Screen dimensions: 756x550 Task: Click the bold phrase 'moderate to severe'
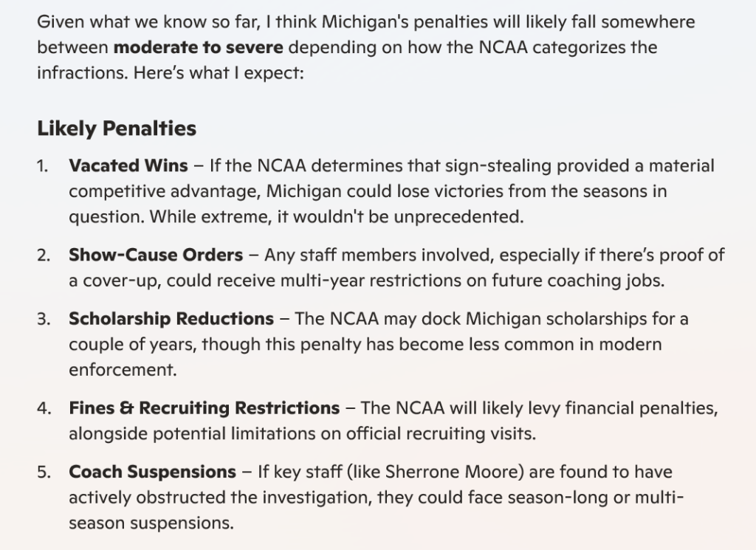point(198,47)
